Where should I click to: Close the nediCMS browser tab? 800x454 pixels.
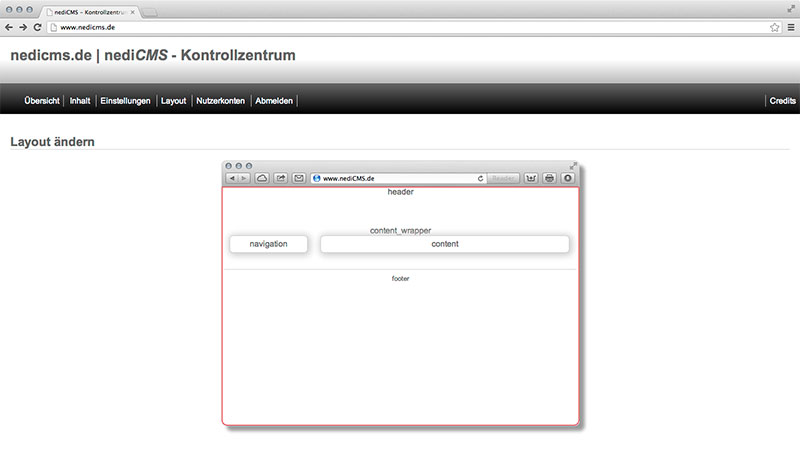click(133, 12)
